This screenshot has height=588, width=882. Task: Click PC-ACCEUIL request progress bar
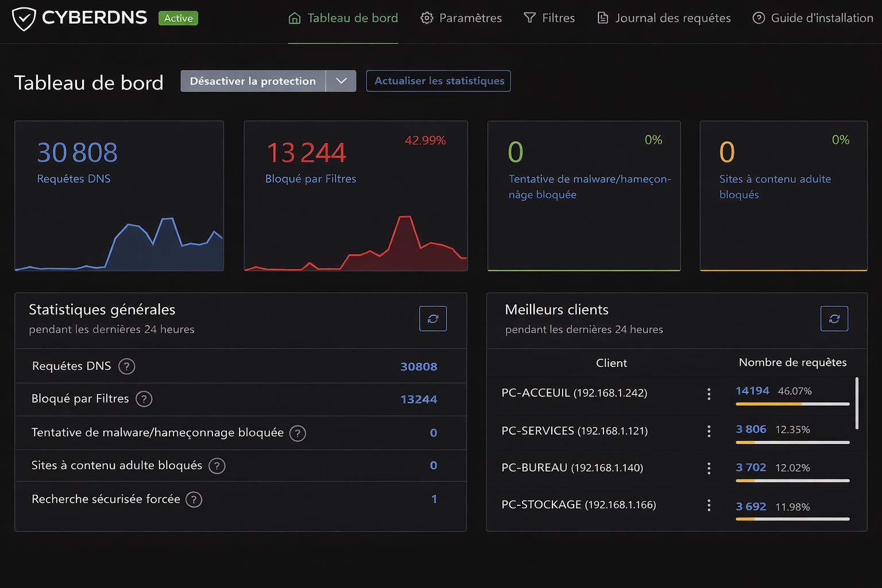[792, 404]
